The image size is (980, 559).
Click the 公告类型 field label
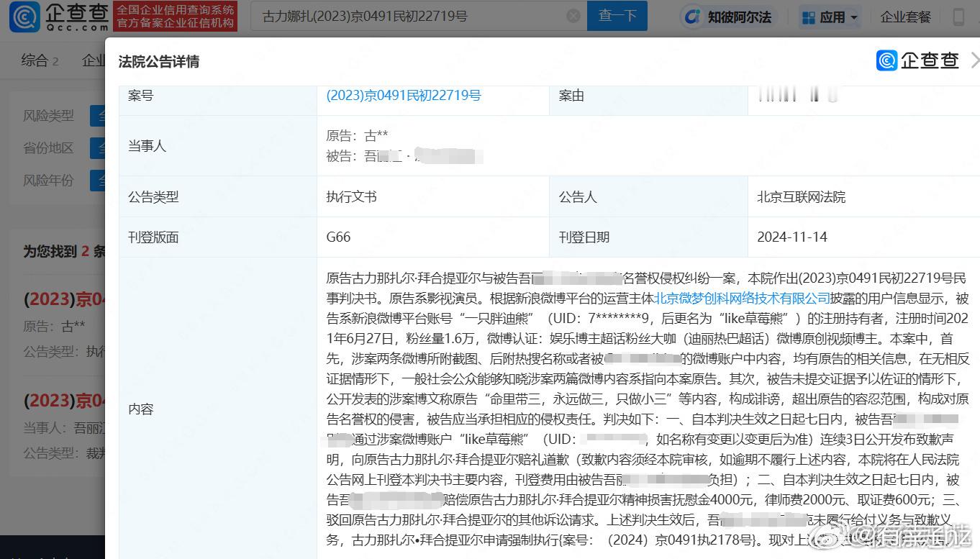click(153, 197)
